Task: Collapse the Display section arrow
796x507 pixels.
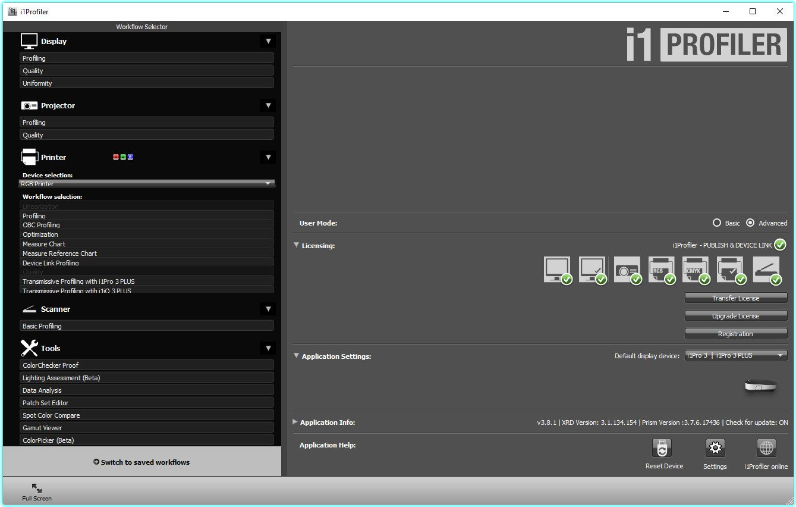Action: (268, 41)
